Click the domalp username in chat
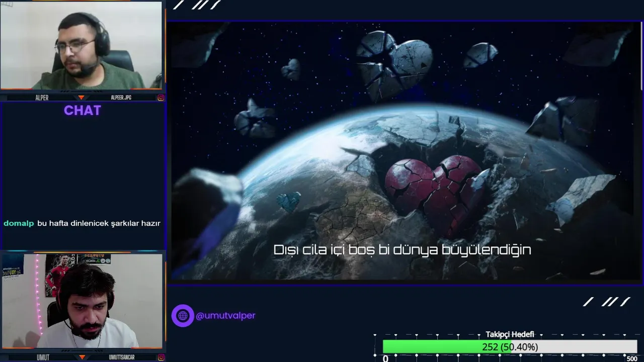The width and height of the screenshot is (644, 362). 19,223
